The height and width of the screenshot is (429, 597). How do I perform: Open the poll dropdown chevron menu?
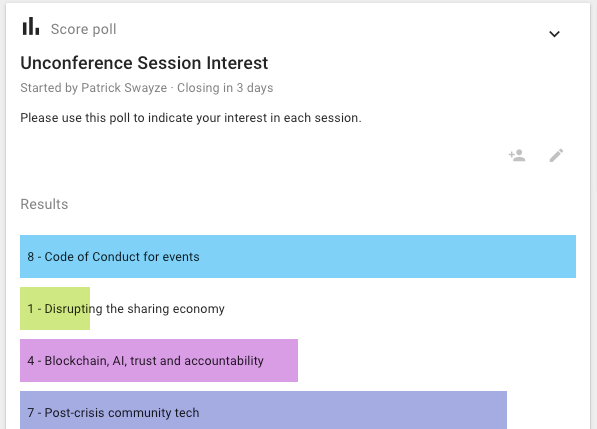click(554, 34)
